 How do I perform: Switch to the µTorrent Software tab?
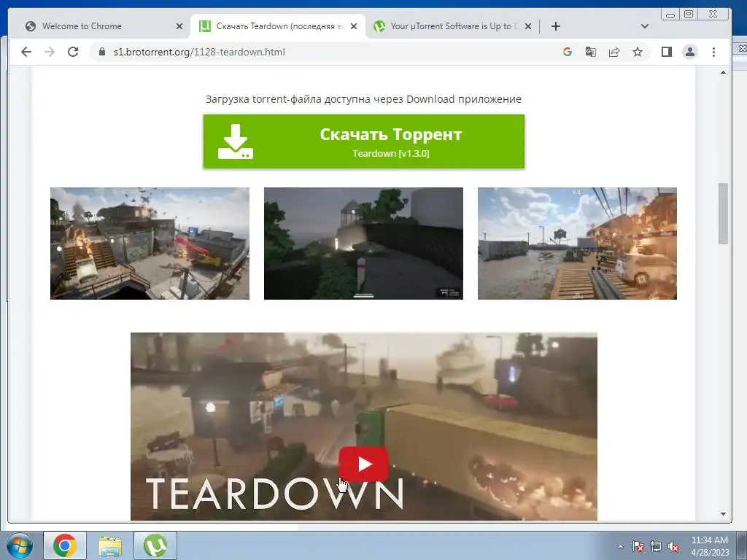click(x=452, y=26)
